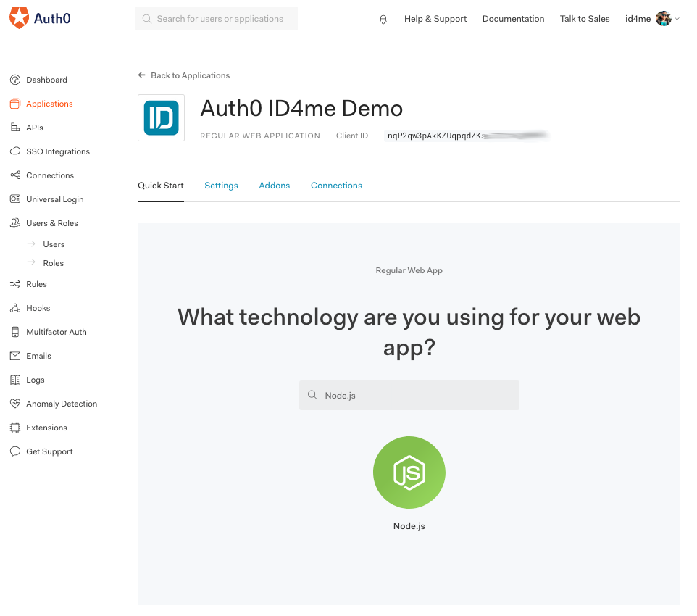Click the Logs book icon
The width and height of the screenshot is (697, 616).
[15, 380]
